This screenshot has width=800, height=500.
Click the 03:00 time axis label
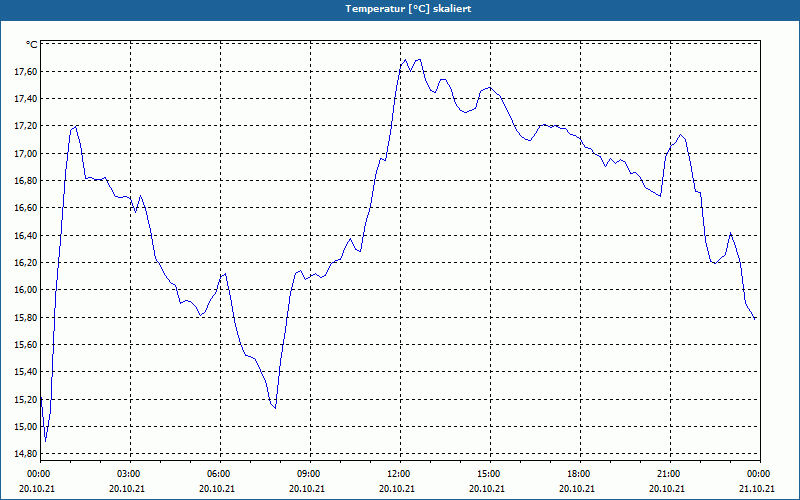coord(131,474)
